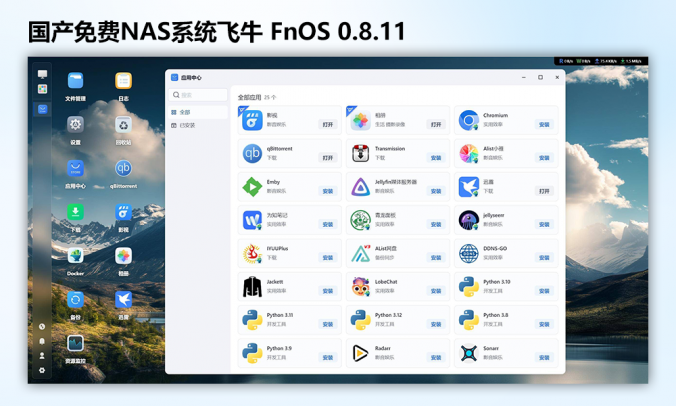Viewport: 676px width, 406px height.
Task: Open the 回收站 recycle bin desktop icon
Action: [x=123, y=125]
